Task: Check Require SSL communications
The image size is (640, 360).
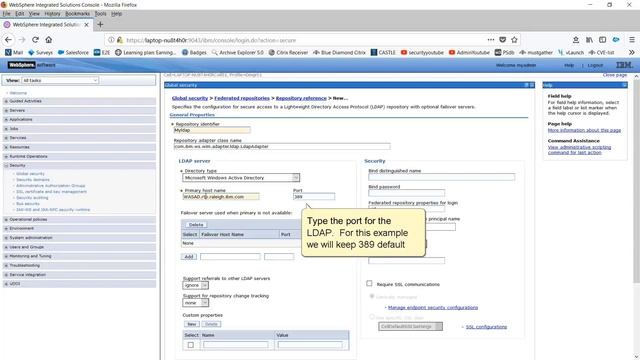Action: point(369,283)
